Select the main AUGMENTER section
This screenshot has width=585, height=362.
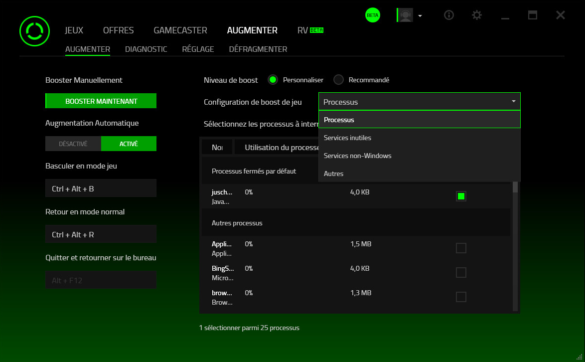252,30
